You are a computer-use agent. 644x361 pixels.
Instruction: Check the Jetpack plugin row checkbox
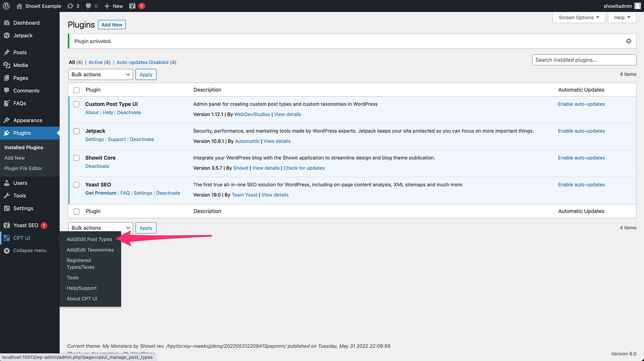click(76, 131)
